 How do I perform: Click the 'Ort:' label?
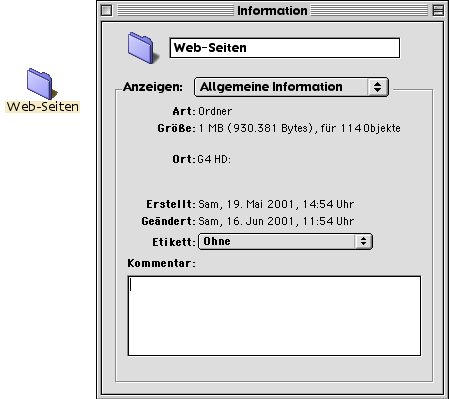(x=184, y=159)
